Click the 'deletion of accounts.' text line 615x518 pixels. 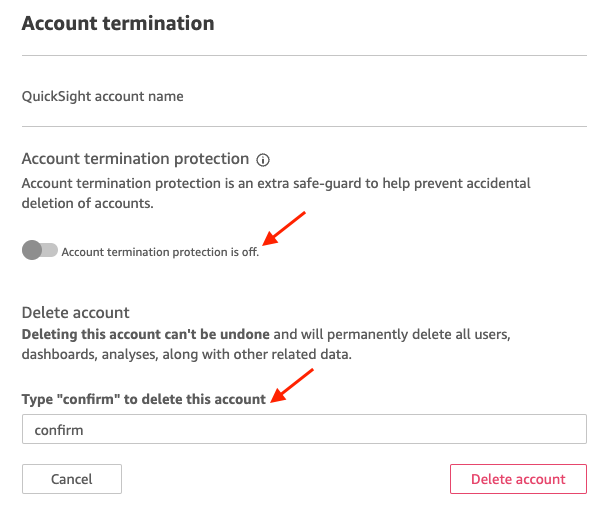click(87, 204)
